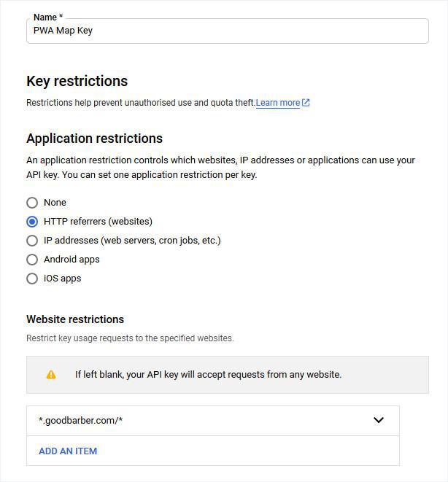Choose the iOS apps radio option
448x482 pixels.
click(x=32, y=279)
